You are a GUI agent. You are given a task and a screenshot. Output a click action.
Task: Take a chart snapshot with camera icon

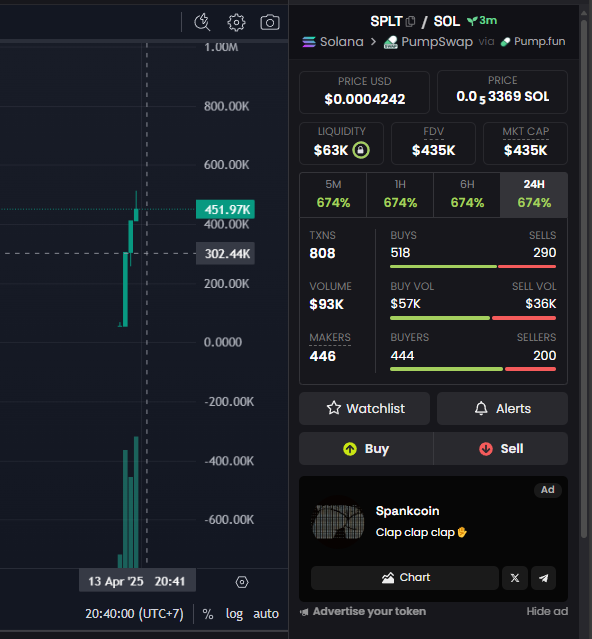tap(270, 22)
